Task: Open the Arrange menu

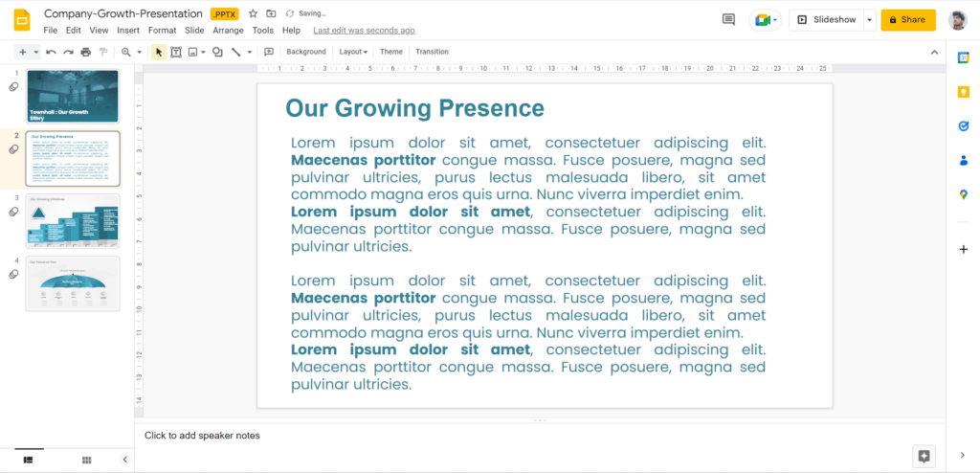Action: click(x=228, y=30)
